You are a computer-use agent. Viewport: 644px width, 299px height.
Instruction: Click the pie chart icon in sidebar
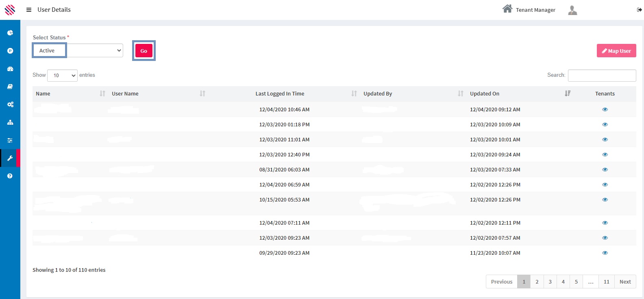[x=10, y=33]
